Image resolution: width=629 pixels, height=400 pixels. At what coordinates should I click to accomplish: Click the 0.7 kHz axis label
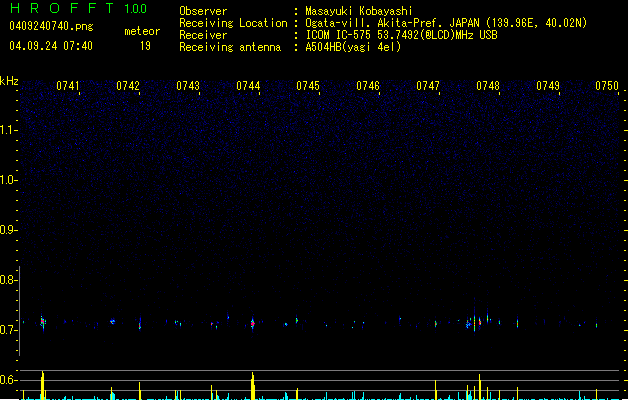click(7, 330)
